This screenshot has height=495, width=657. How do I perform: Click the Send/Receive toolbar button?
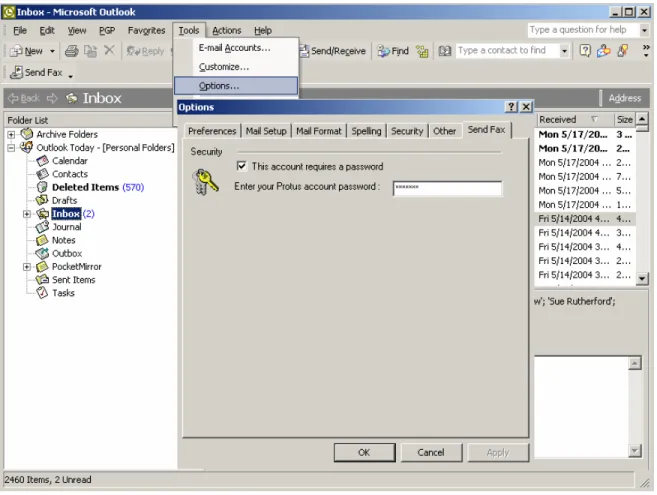[333, 51]
